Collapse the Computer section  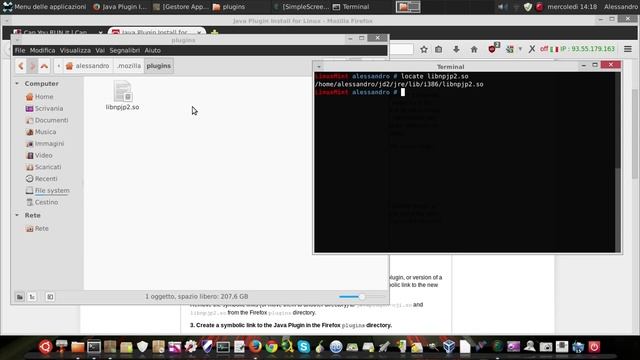(17, 84)
